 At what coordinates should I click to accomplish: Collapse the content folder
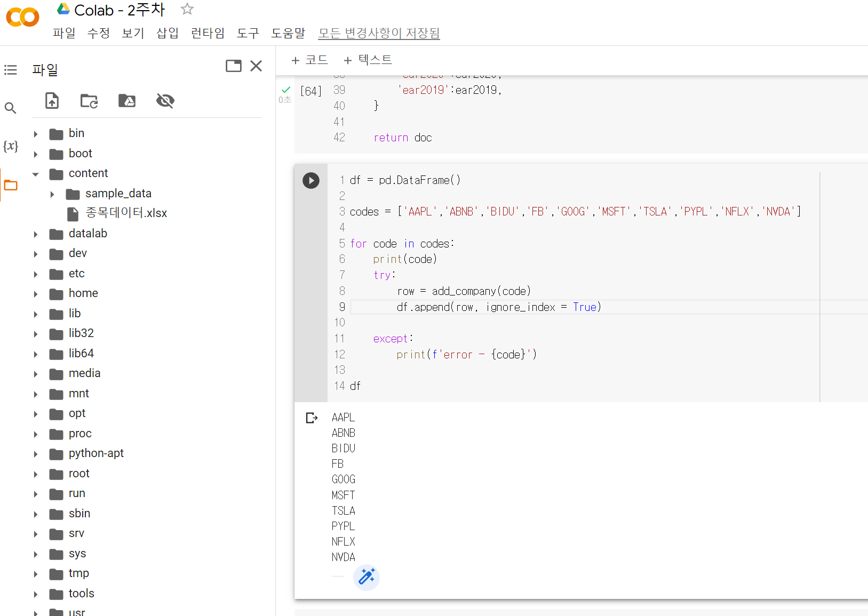point(36,174)
